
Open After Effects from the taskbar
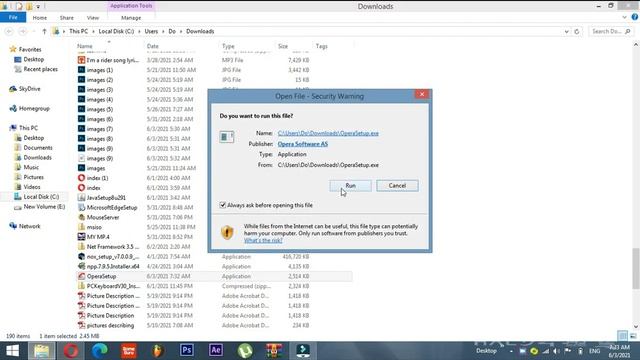click(x=216, y=351)
